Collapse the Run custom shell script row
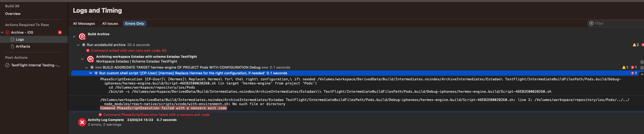This screenshot has width=644, height=134. coord(91,73)
